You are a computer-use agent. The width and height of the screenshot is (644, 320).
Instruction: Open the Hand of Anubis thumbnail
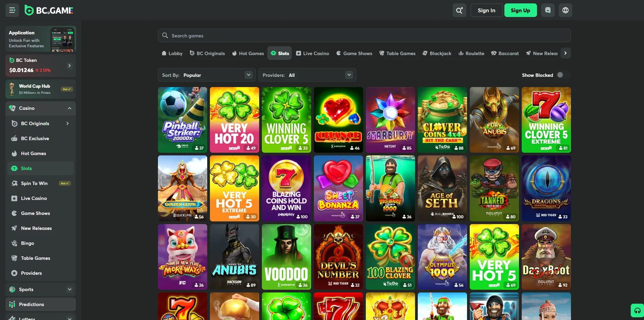[x=234, y=257]
